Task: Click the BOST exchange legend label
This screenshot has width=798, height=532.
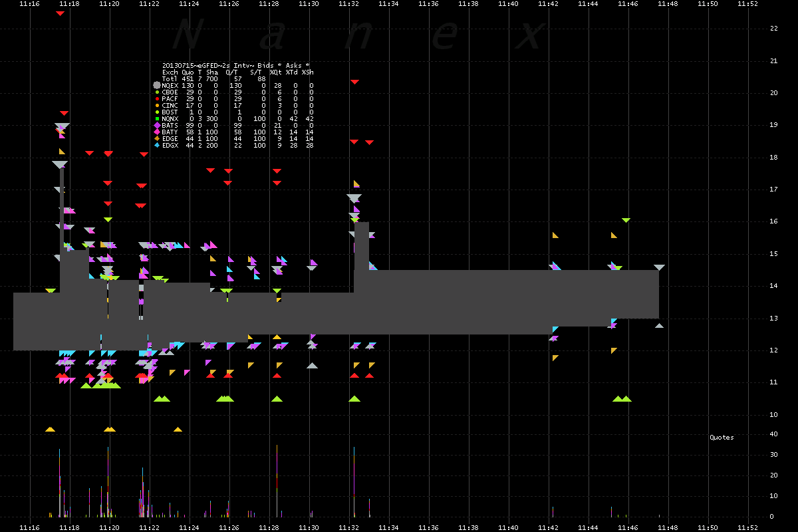Action: [170, 112]
